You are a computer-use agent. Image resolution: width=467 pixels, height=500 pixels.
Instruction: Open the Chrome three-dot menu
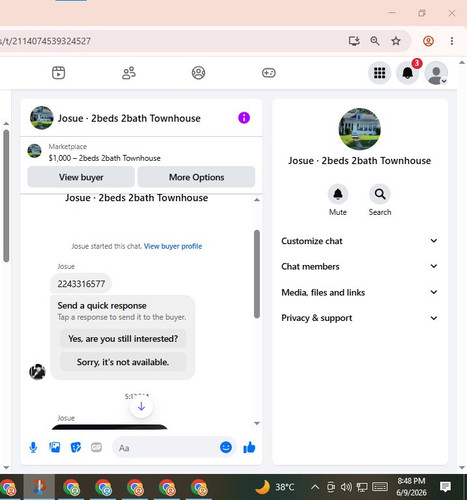pyautogui.click(x=452, y=41)
